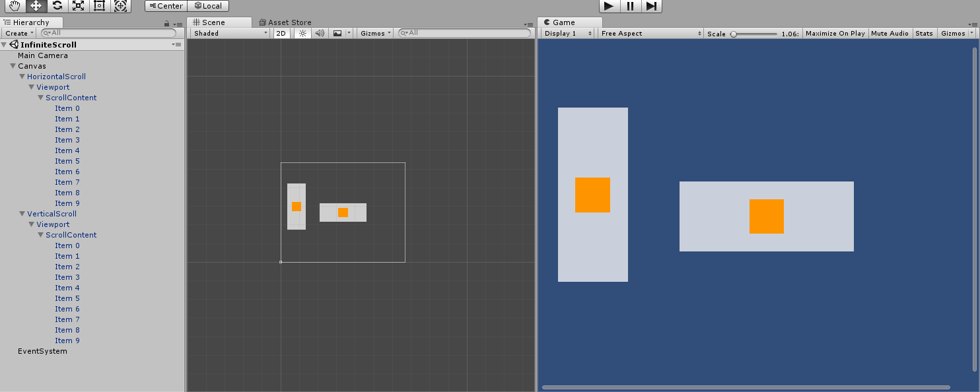Select Main Camera in the Hierarchy
Screen dimensions: 980x392
(x=43, y=55)
